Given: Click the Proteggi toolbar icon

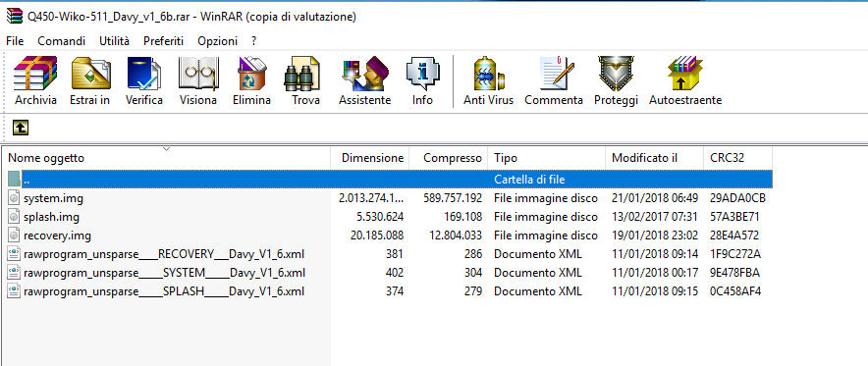Looking at the screenshot, I should pyautogui.click(x=616, y=73).
